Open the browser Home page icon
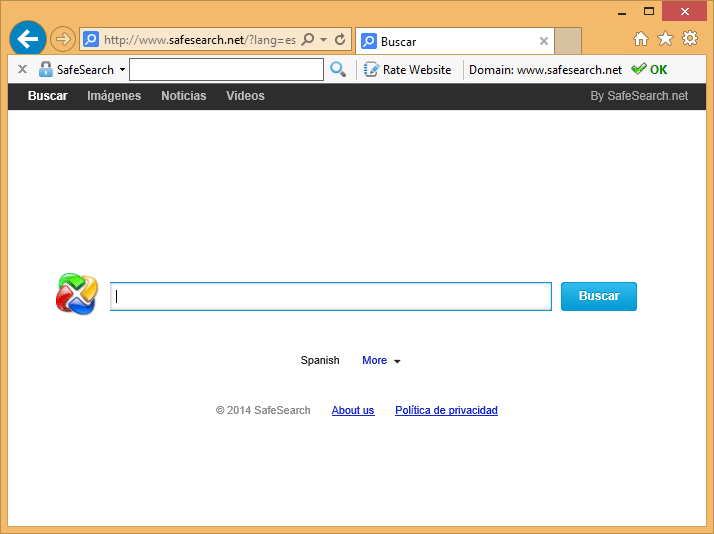 click(x=641, y=39)
